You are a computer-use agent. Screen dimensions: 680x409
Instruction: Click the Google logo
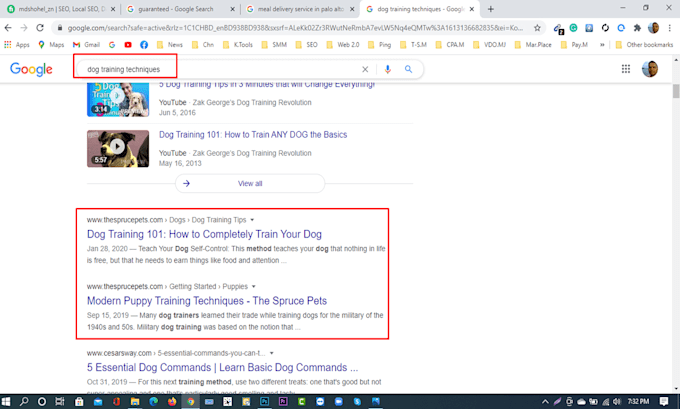point(31,69)
